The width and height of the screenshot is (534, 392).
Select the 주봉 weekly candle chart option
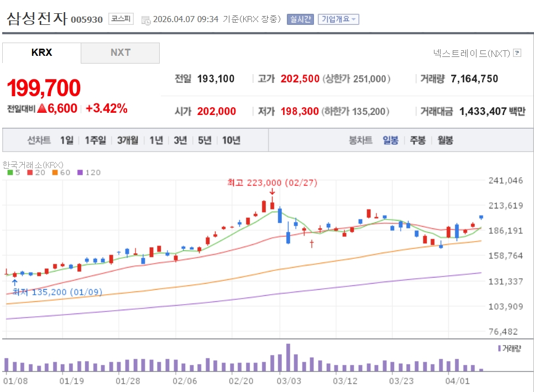(x=417, y=140)
